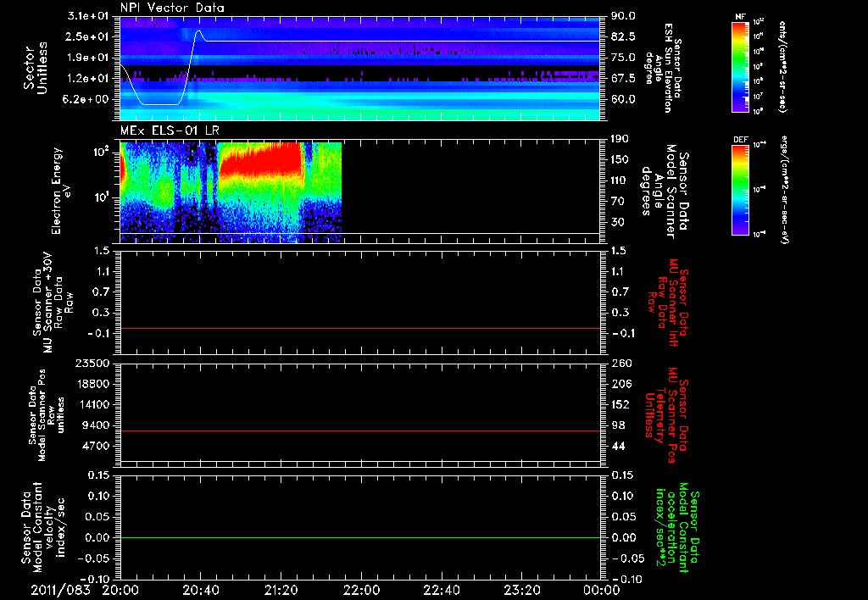Click the 260 telemetry tick label

pyautogui.click(x=620, y=364)
